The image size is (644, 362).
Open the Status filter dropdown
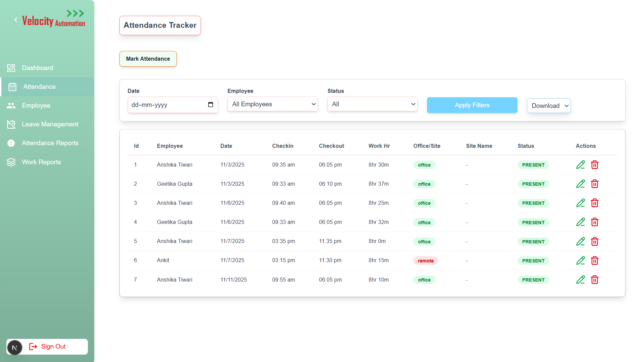(372, 104)
